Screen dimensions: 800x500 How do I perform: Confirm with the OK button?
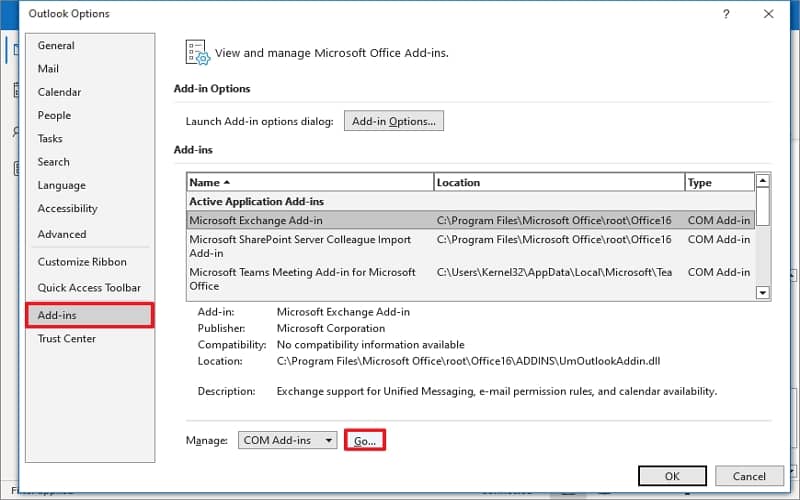[672, 476]
